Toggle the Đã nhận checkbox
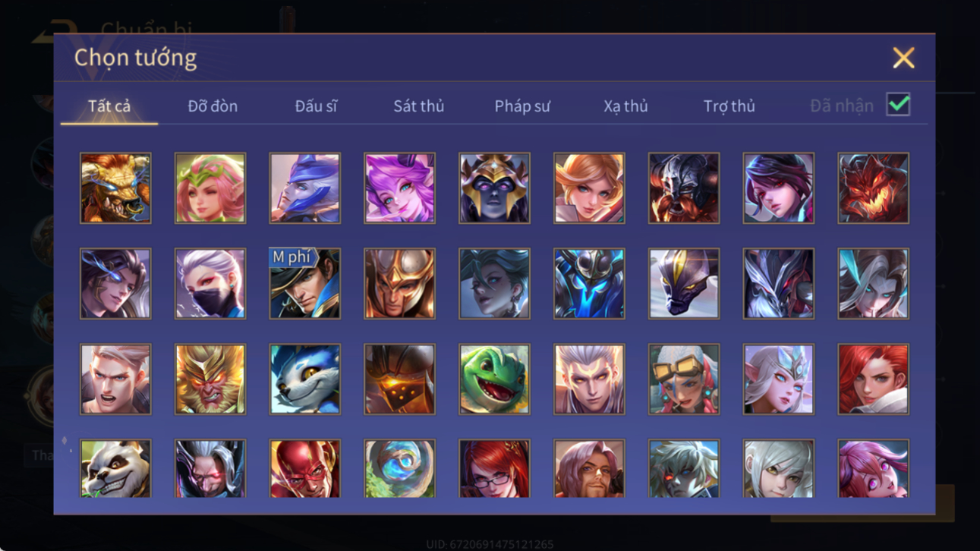The width and height of the screenshot is (980, 551). 898,105
